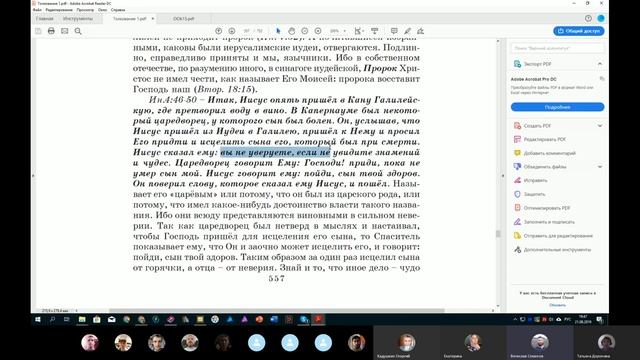Select the arrow selection tool

(278, 31)
